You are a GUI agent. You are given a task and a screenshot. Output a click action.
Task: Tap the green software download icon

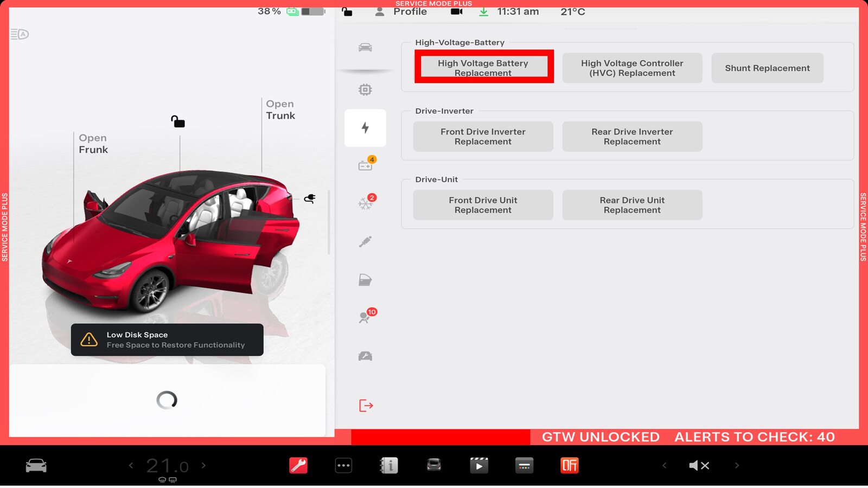483,11
